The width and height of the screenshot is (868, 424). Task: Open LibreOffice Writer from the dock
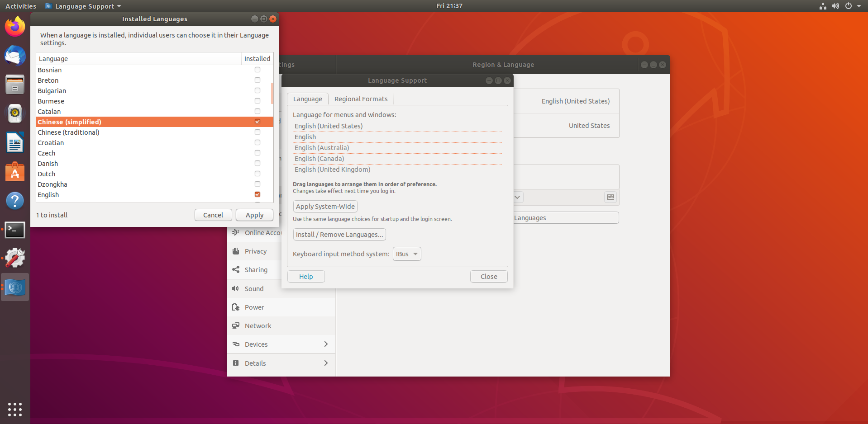pos(15,143)
